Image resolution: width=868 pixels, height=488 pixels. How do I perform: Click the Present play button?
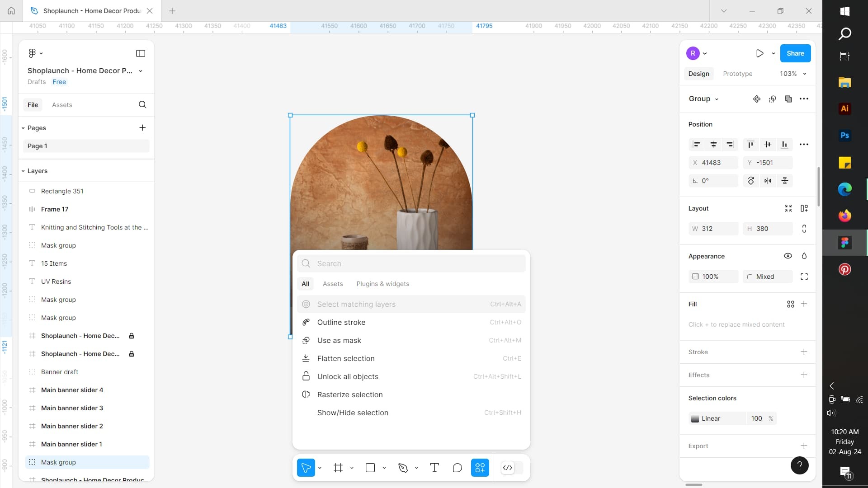[x=759, y=53]
